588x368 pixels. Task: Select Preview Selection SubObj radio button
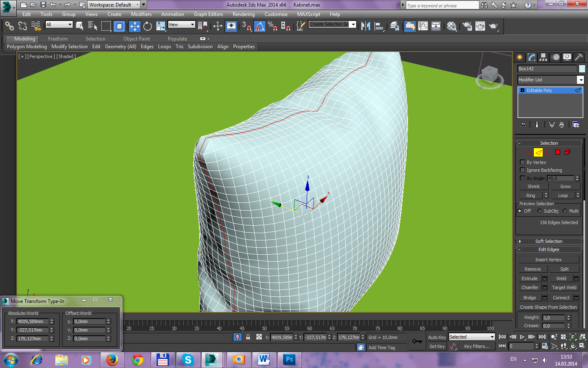click(539, 211)
